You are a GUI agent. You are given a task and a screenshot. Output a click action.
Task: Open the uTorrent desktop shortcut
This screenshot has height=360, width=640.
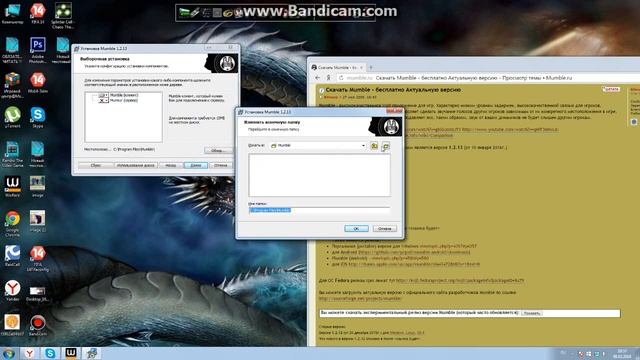click(12, 117)
